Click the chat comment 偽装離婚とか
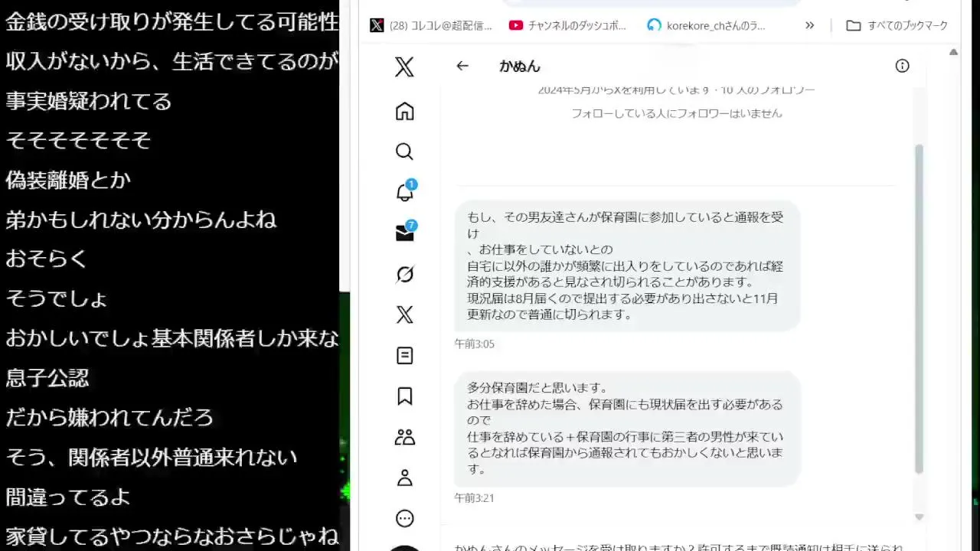The image size is (980, 551). pos(68,180)
